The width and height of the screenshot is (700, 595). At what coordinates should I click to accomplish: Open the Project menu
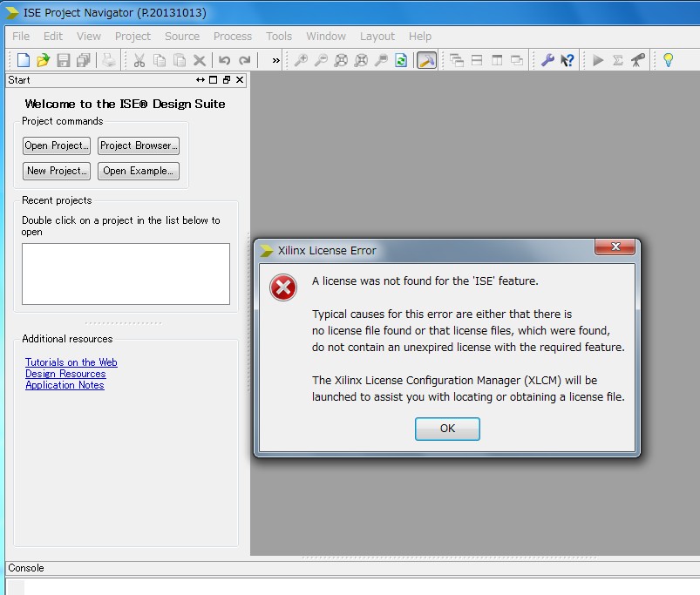coord(133,36)
